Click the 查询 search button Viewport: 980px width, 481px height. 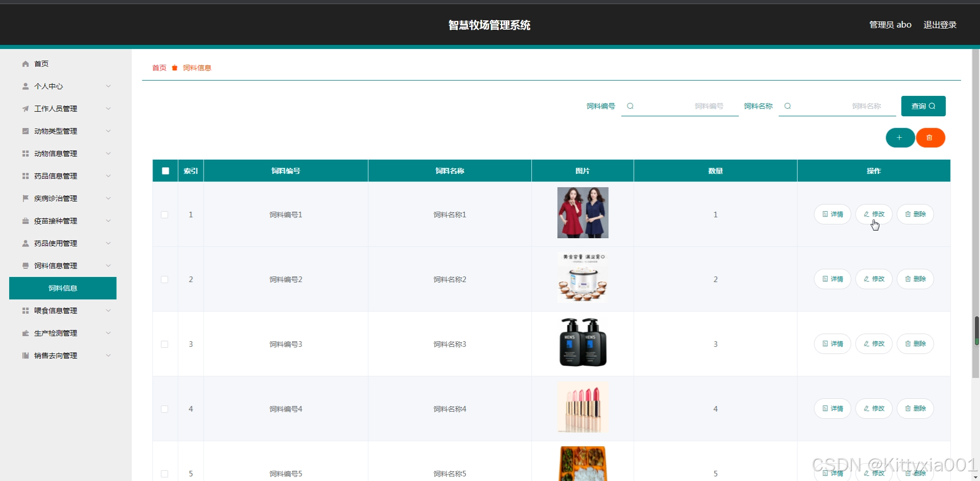tap(923, 106)
